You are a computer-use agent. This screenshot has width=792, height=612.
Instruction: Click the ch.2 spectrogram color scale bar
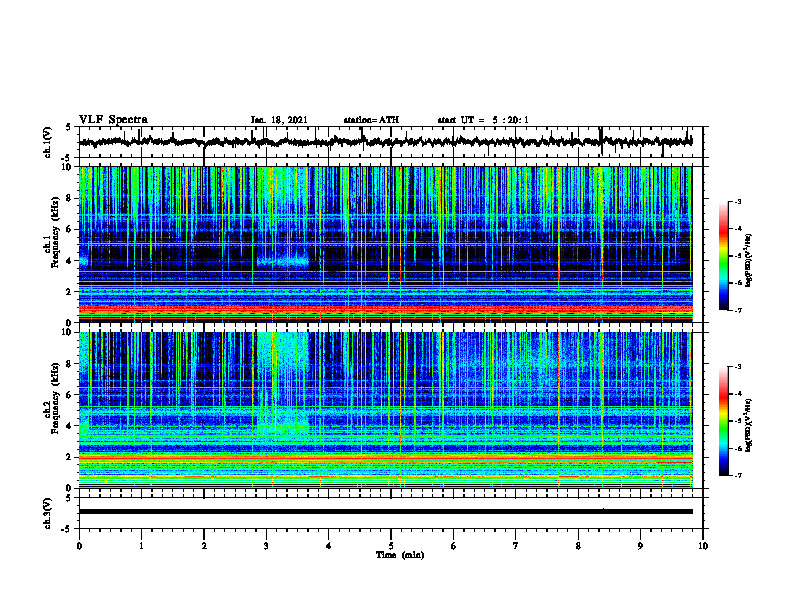pyautogui.click(x=723, y=421)
